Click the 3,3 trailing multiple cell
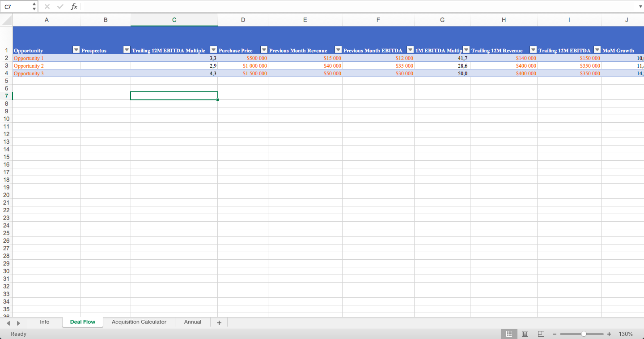Image resolution: width=644 pixels, height=339 pixels. pos(174,58)
